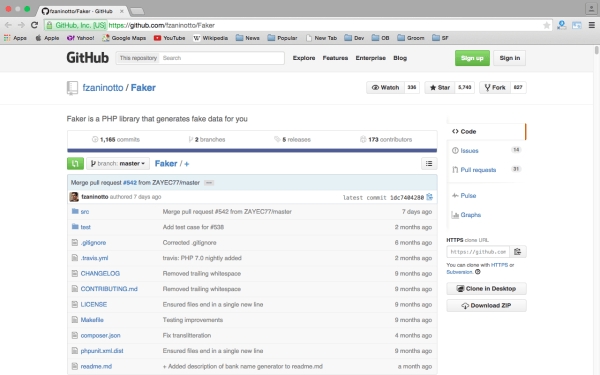Open the composer.json file link
The height and width of the screenshot is (375, 600).
coord(100,335)
